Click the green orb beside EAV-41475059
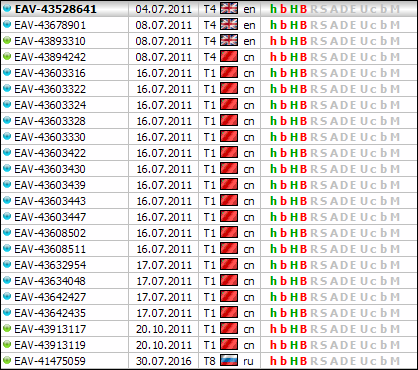The image size is (418, 370). [7, 361]
